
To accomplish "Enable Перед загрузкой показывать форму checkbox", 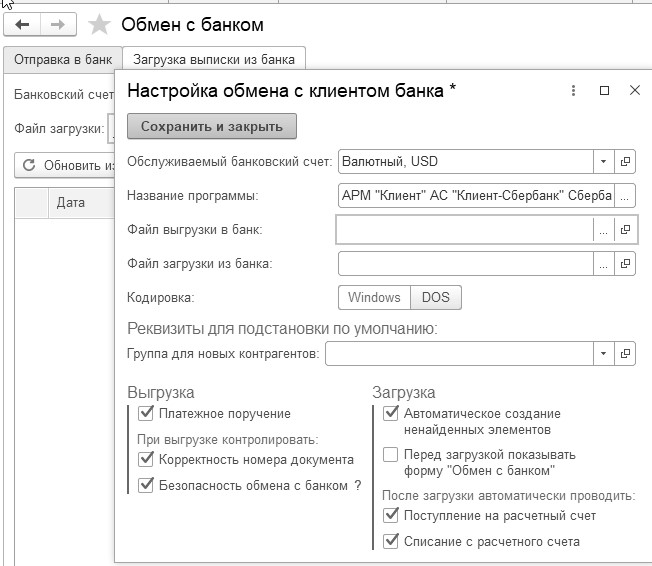I will (x=391, y=454).
